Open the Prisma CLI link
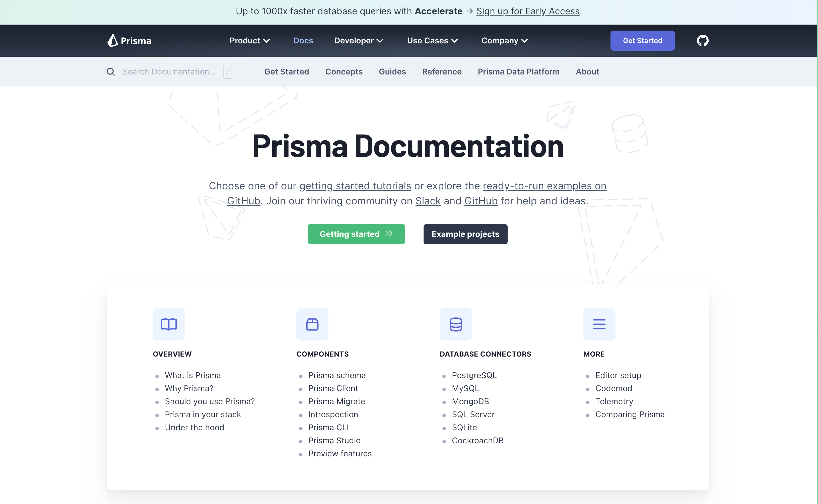The image size is (818, 504). [328, 427]
